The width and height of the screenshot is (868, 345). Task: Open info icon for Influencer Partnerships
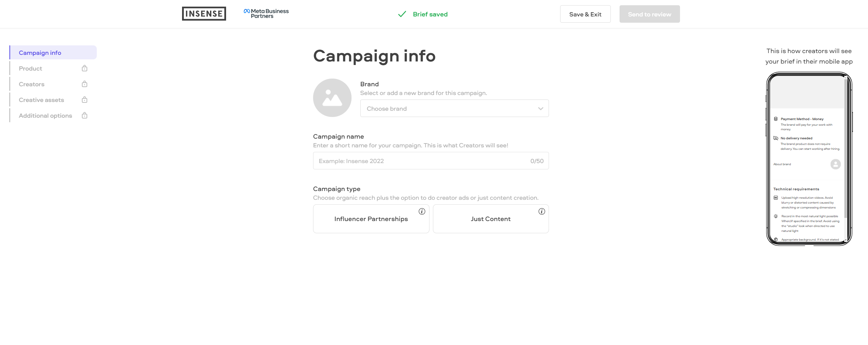coord(422,211)
